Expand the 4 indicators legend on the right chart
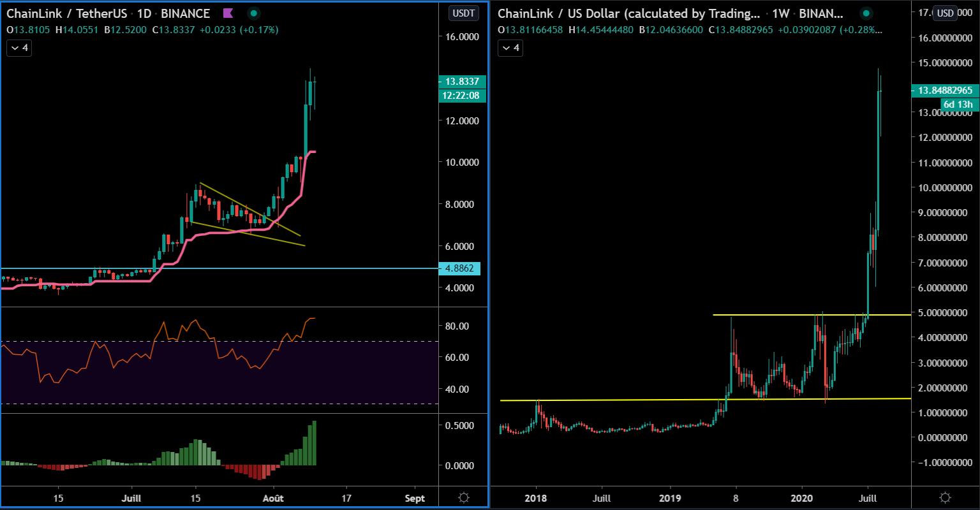This screenshot has height=510, width=980. click(510, 48)
